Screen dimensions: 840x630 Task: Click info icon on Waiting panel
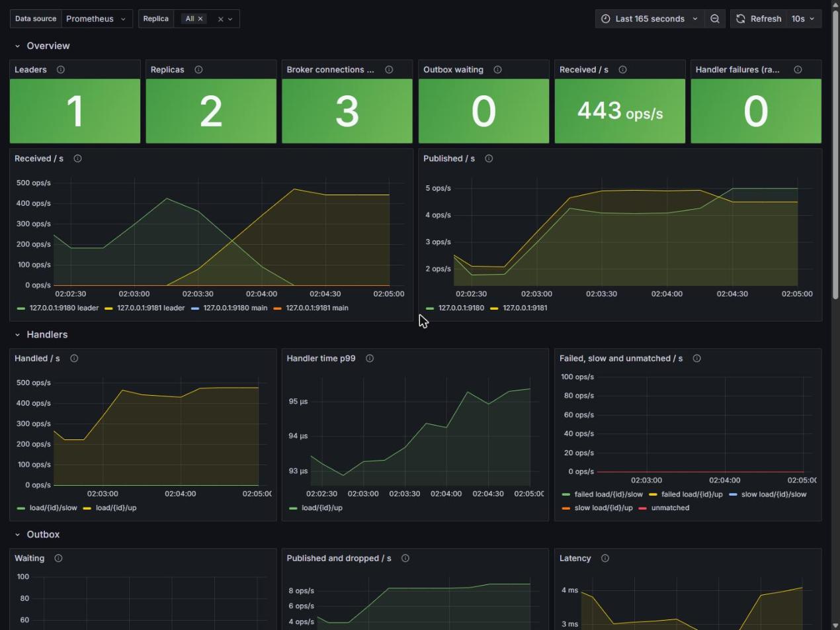tap(58, 558)
